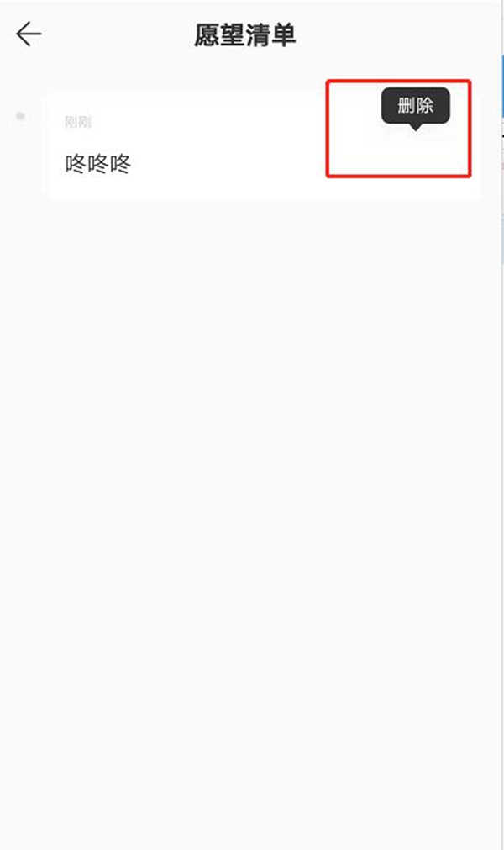
Task: Select the 咚咚咚 wish text
Action: click(98, 164)
